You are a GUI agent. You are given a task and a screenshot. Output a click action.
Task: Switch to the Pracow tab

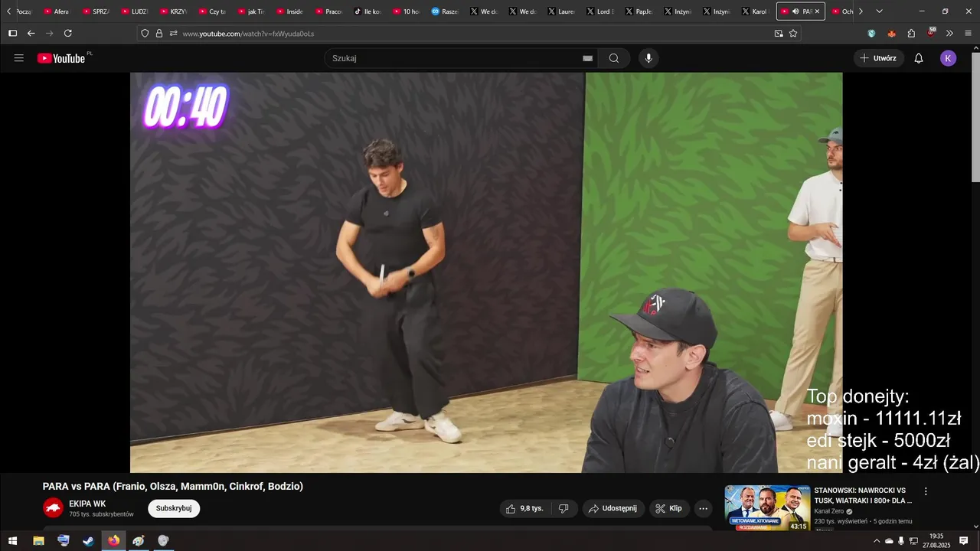pos(329,11)
